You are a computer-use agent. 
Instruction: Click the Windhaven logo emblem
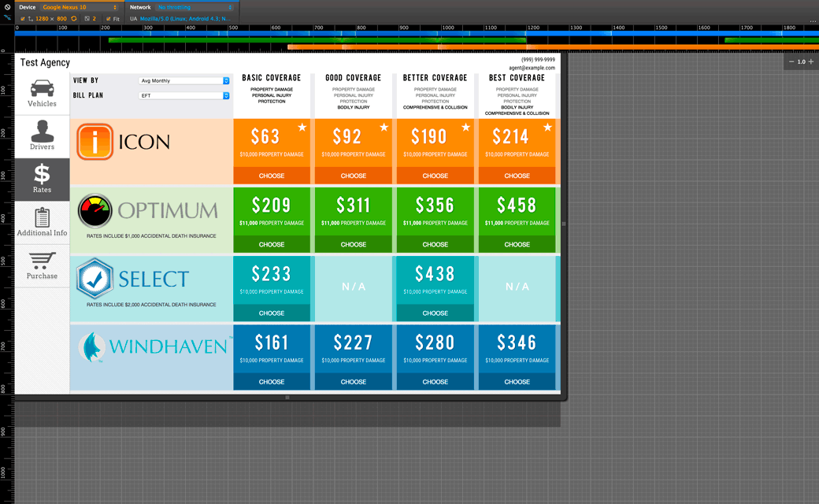point(92,346)
